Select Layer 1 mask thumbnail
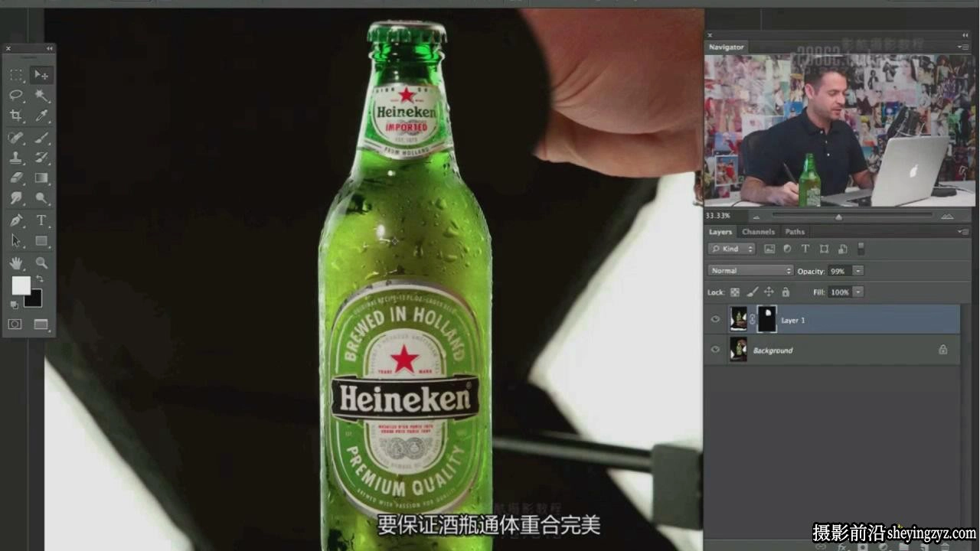The height and width of the screenshot is (551, 980). (766, 319)
